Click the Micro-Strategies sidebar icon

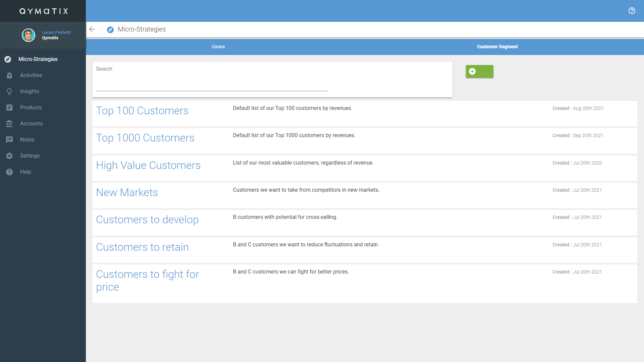click(x=8, y=59)
